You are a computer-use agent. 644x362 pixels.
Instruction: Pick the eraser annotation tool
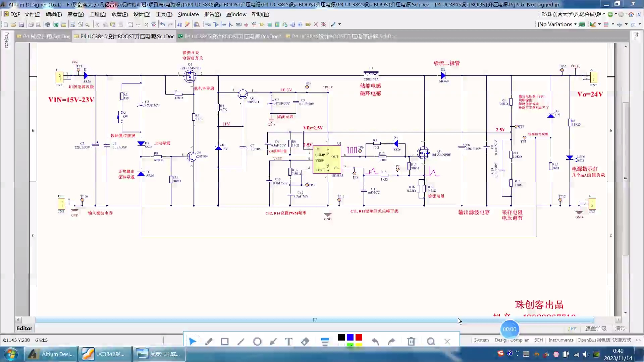coord(305,342)
